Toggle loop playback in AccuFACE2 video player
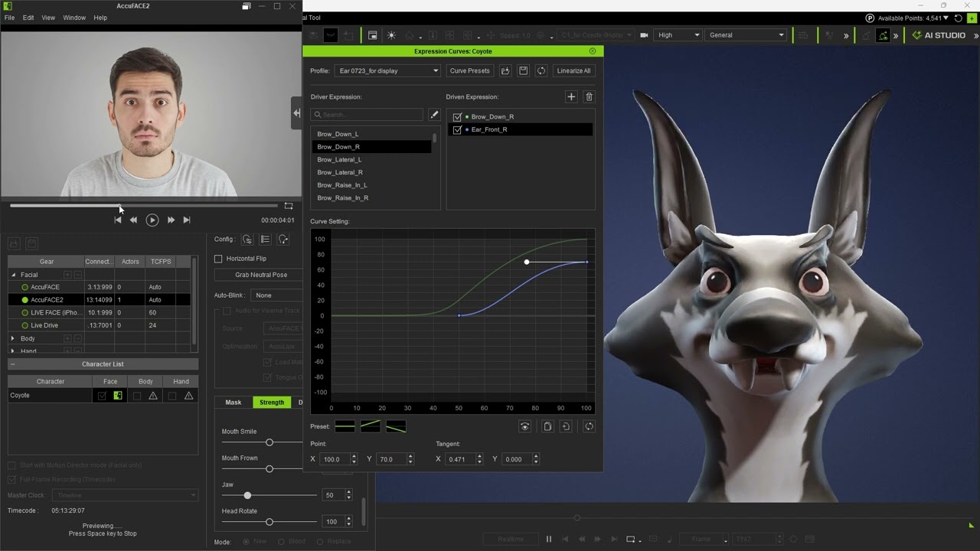This screenshot has height=551, width=980. coord(289,206)
